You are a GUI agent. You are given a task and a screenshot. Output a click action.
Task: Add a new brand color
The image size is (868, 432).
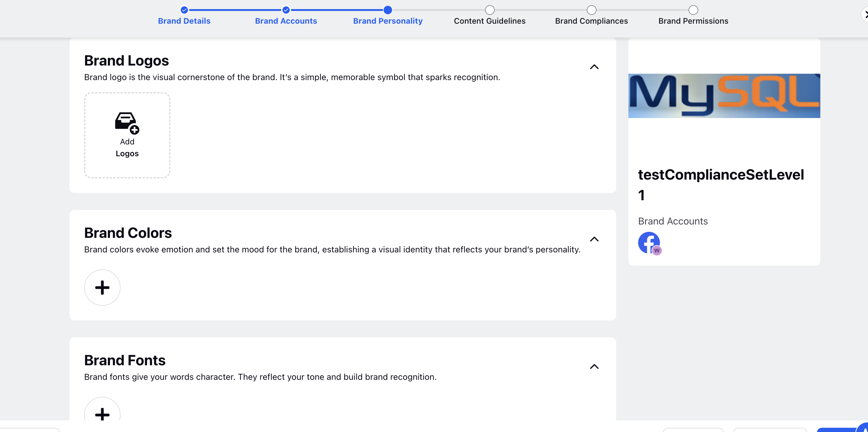pyautogui.click(x=102, y=287)
